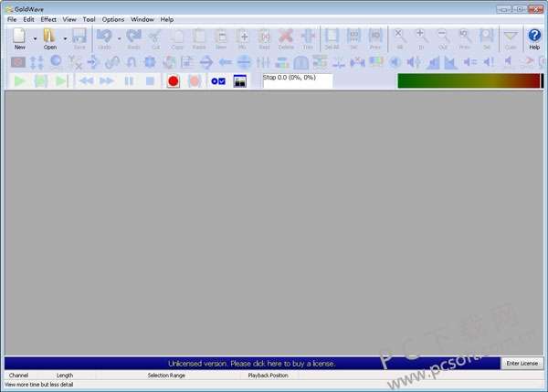Image resolution: width=548 pixels, height=392 pixels.
Task: Start playback with the green Play button
Action: [x=19, y=81]
